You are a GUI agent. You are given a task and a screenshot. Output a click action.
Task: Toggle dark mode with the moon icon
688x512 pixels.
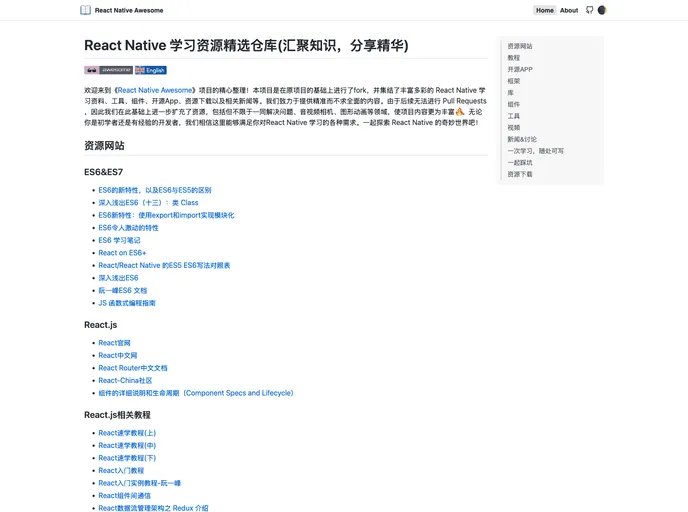click(x=602, y=10)
